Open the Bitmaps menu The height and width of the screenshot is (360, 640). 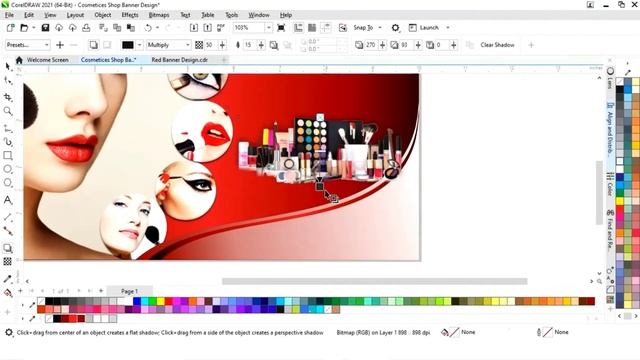(159, 15)
